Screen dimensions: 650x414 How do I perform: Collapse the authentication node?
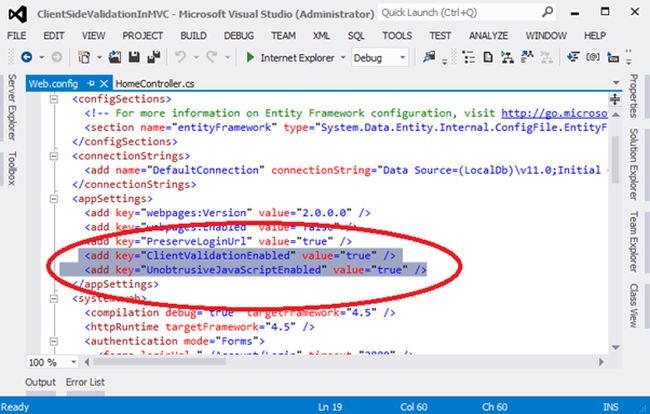pyautogui.click(x=53, y=341)
